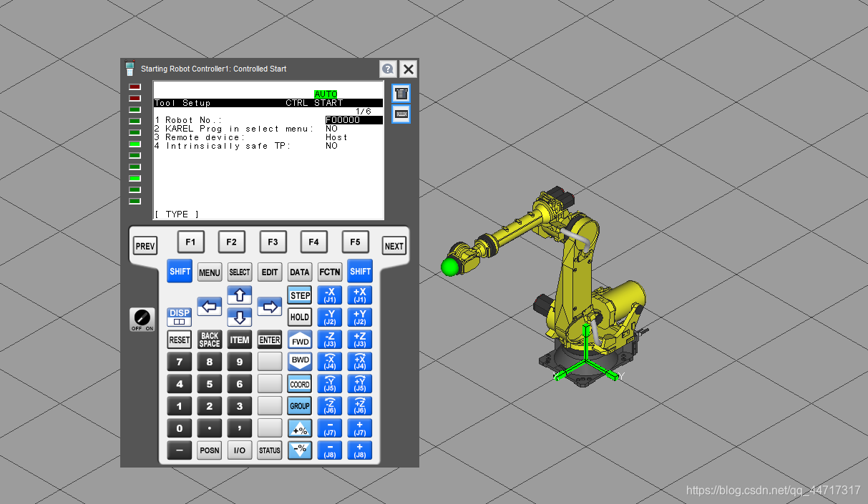This screenshot has width=868, height=504.
Task: Move cursor with the up arrow key
Action: pos(240,295)
